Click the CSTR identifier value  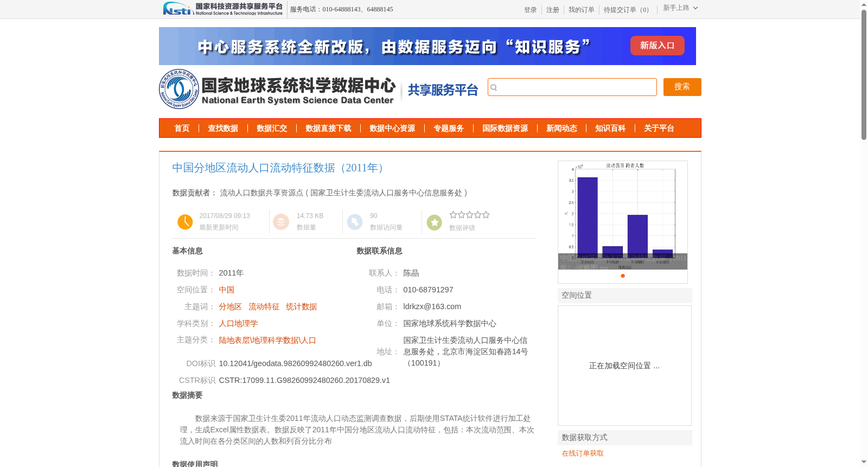tap(304, 380)
